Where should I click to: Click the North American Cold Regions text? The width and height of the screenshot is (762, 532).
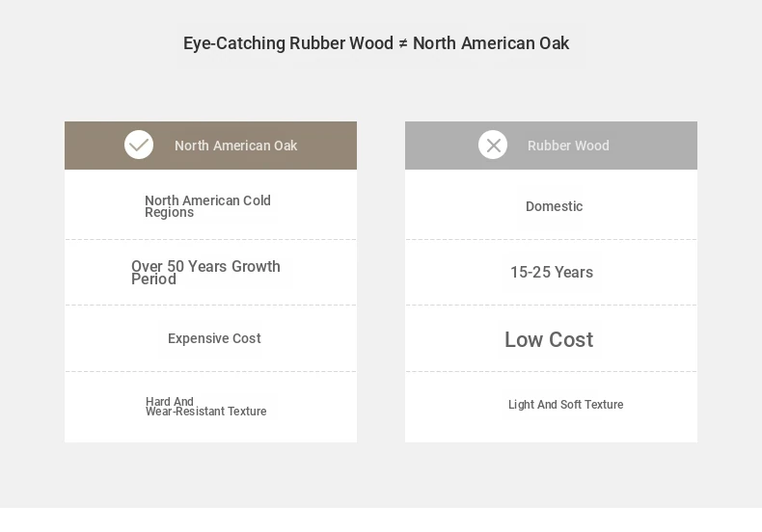[207, 206]
